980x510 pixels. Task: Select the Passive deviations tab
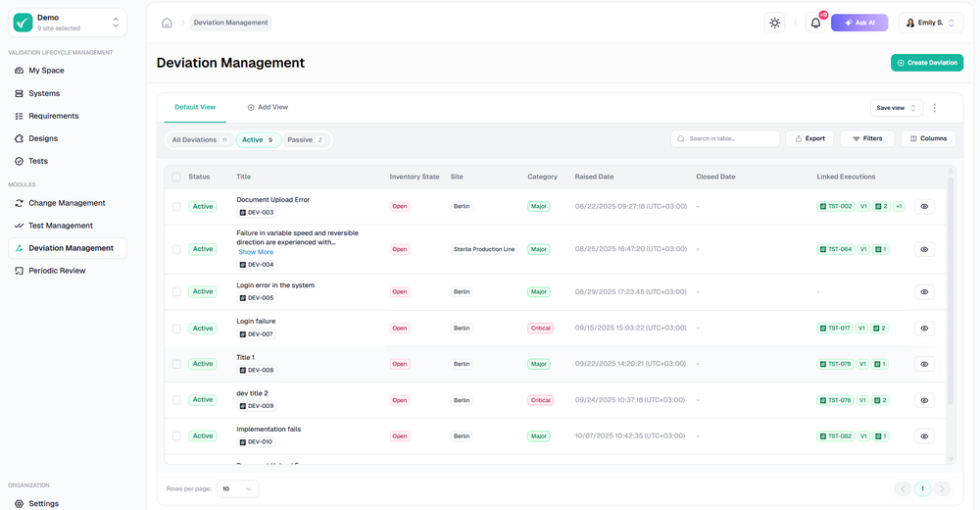[306, 140]
